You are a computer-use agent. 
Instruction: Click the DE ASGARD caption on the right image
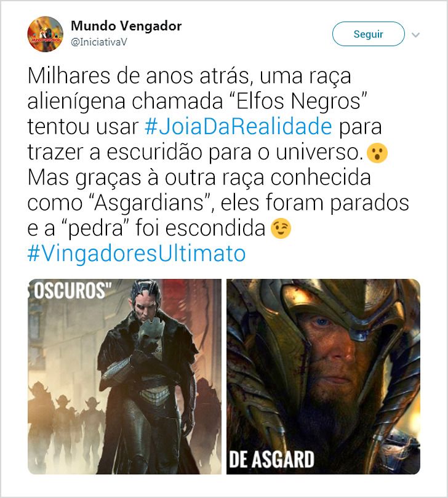[272, 459]
